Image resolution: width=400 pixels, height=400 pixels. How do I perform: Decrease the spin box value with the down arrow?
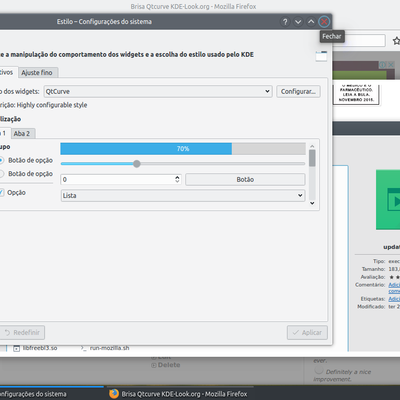click(x=177, y=182)
